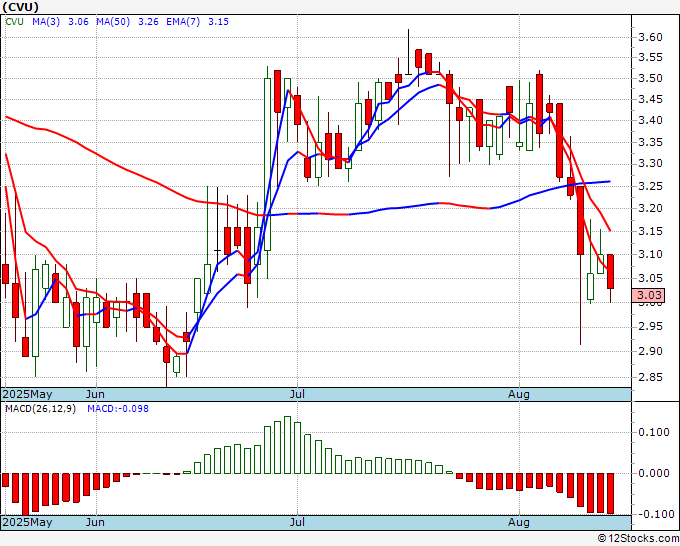This screenshot has width=680, height=546.
Task: Click the 3.10 price axis label
Action: (x=651, y=254)
